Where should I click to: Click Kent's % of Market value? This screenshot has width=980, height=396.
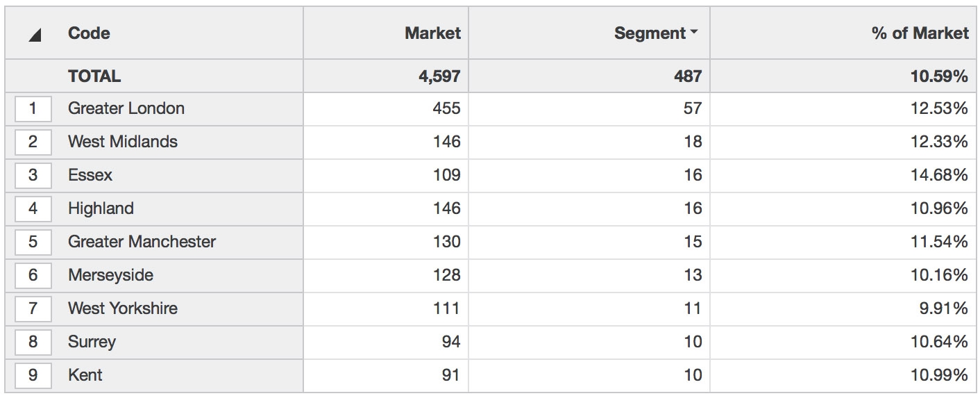coord(939,375)
